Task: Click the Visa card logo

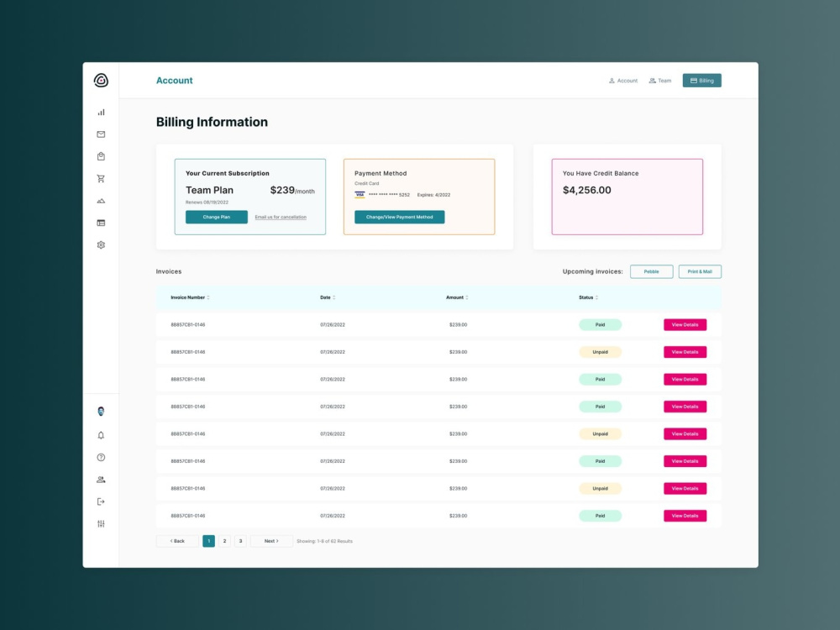Action: click(360, 195)
